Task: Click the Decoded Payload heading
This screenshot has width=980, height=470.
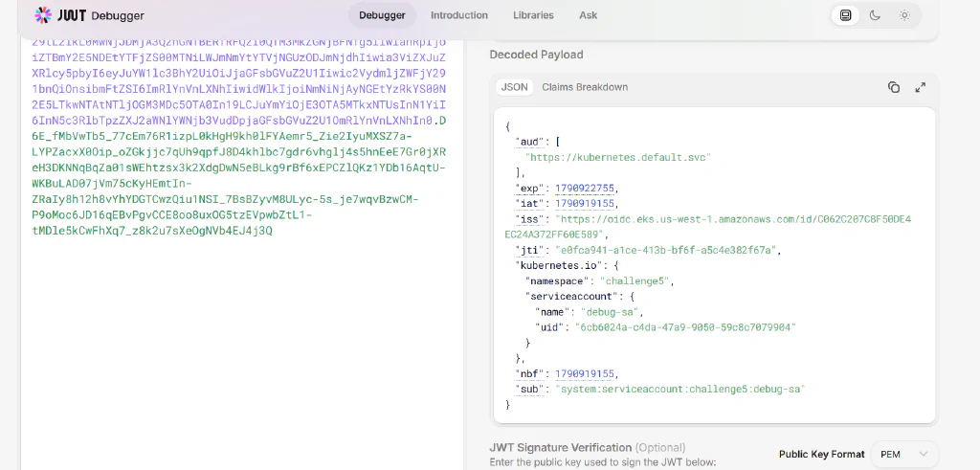Action: (x=536, y=55)
